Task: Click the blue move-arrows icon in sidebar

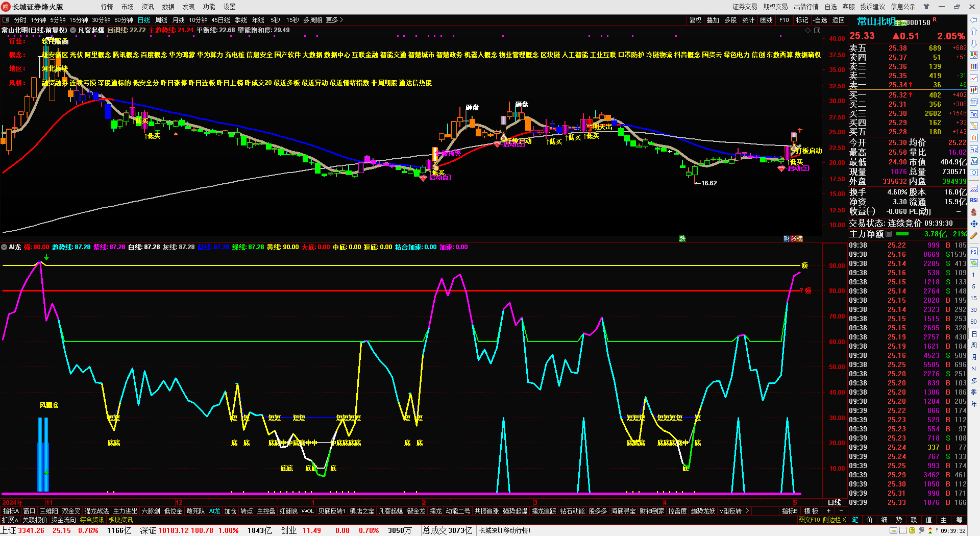Action: pos(974,224)
